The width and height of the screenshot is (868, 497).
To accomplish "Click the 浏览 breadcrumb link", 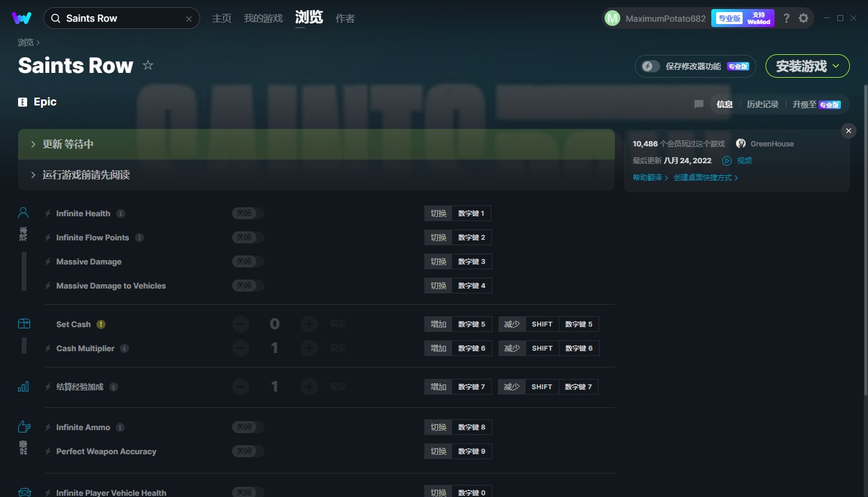I will point(26,43).
